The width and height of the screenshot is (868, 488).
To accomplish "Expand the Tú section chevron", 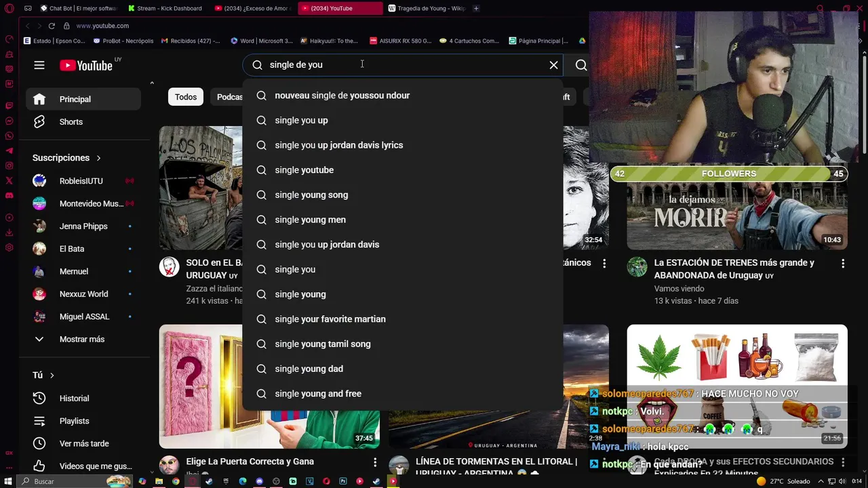I will pos(52,375).
